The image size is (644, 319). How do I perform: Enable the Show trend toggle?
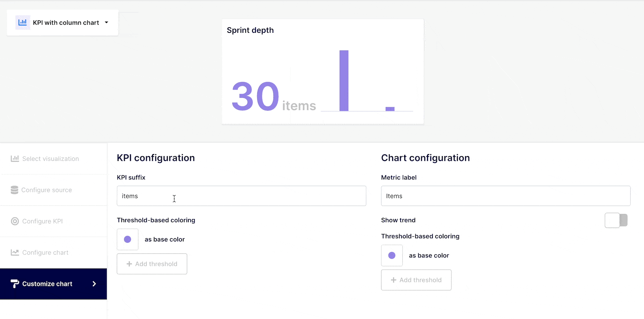pyautogui.click(x=616, y=220)
